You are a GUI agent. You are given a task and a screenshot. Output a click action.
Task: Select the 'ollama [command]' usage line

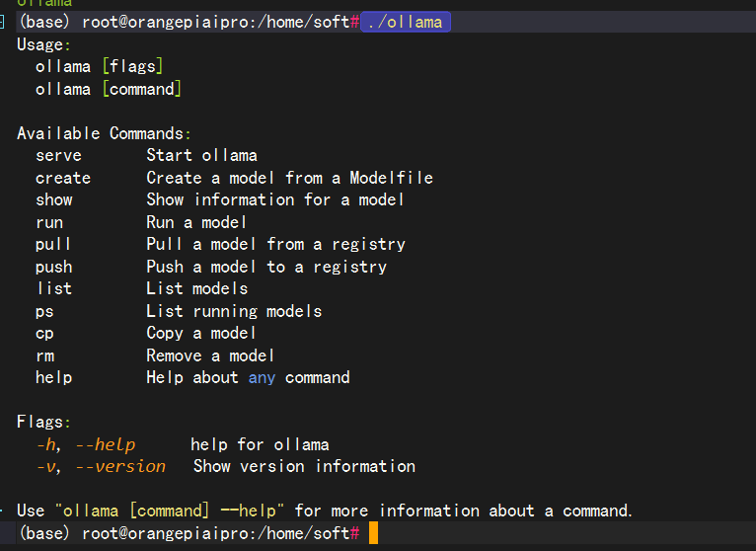pyautogui.click(x=109, y=89)
